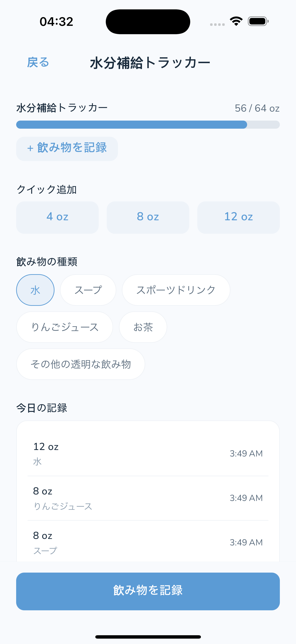Choose スポーツドリンク as drink type

pyautogui.click(x=176, y=290)
